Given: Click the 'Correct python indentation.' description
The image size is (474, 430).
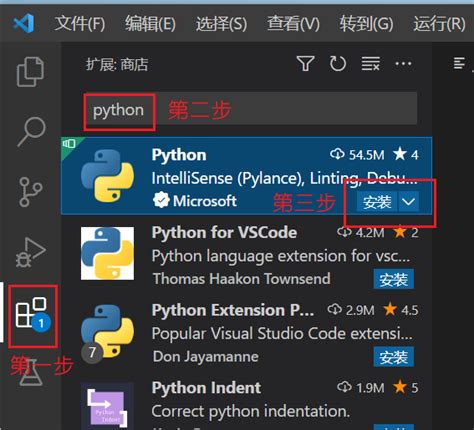Looking at the screenshot, I should (251, 411).
